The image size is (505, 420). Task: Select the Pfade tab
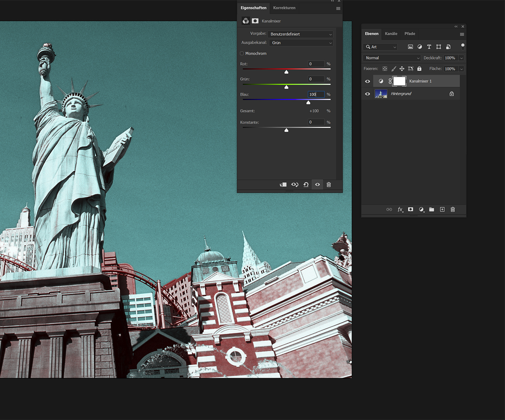(410, 34)
